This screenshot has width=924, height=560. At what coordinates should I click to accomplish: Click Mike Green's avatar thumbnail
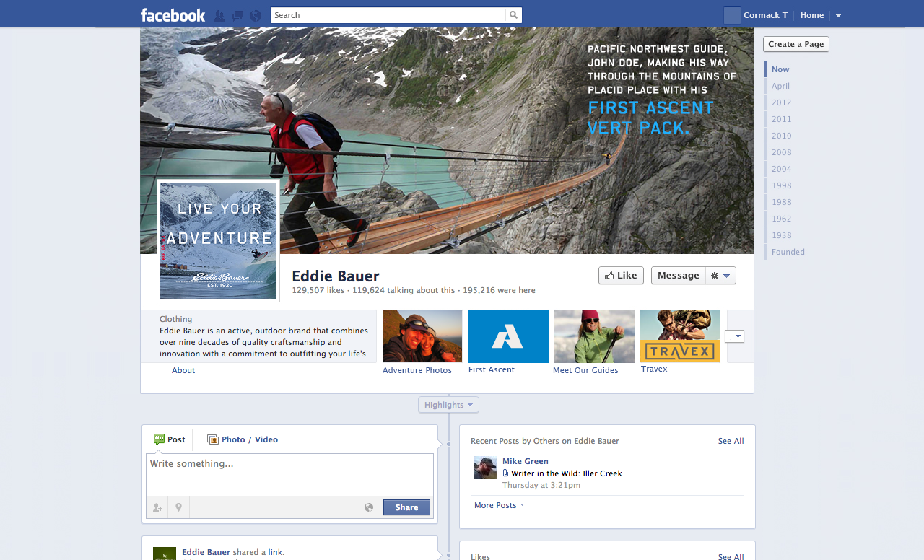click(486, 468)
